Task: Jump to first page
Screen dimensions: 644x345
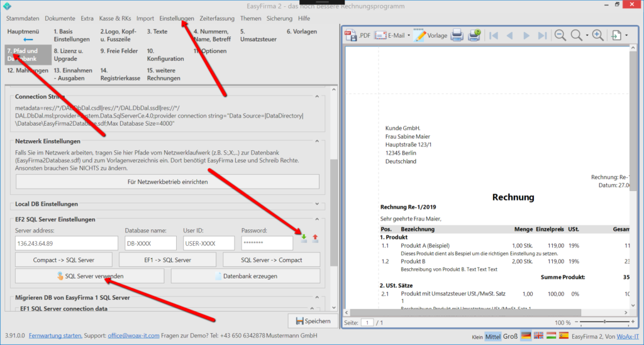Action: click(494, 36)
